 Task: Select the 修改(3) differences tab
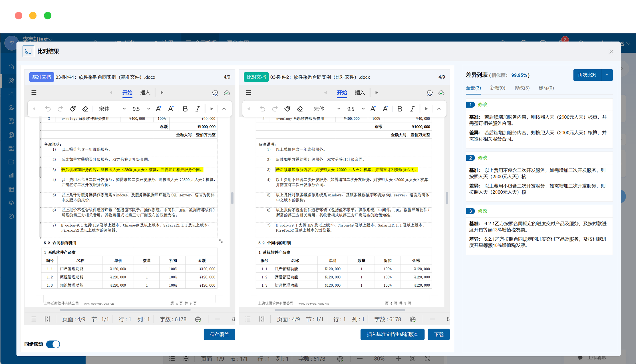click(x=522, y=88)
